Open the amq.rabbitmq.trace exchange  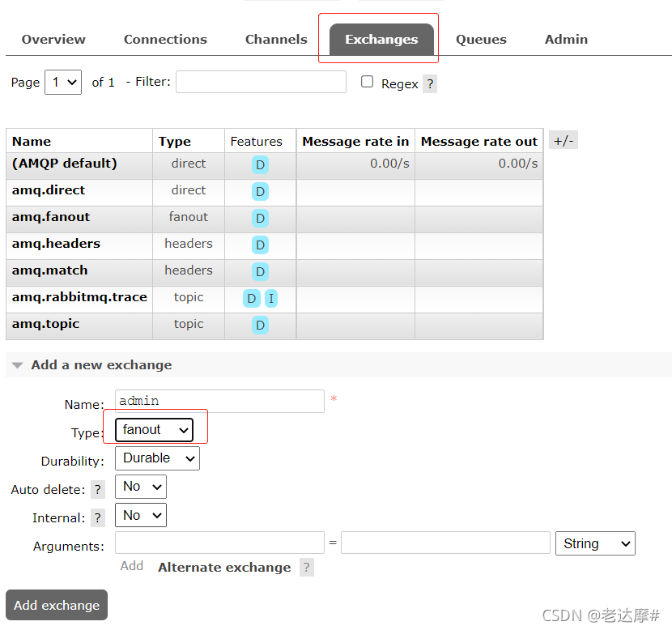[79, 297]
